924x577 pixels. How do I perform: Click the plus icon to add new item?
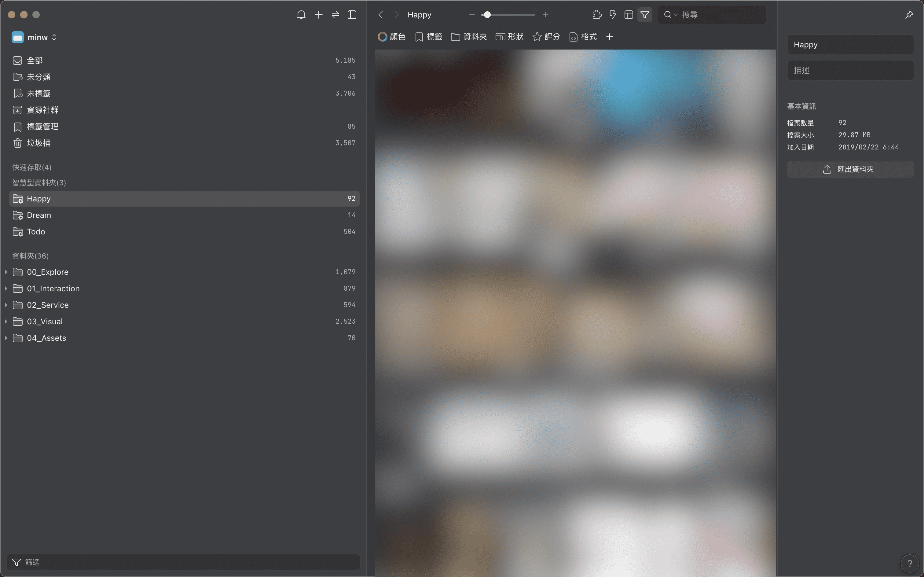tap(319, 14)
